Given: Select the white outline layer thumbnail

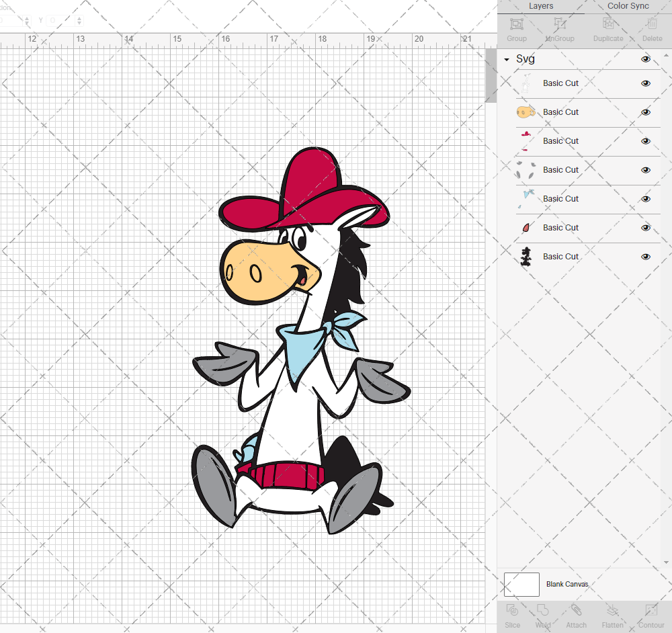Looking at the screenshot, I should point(526,83).
